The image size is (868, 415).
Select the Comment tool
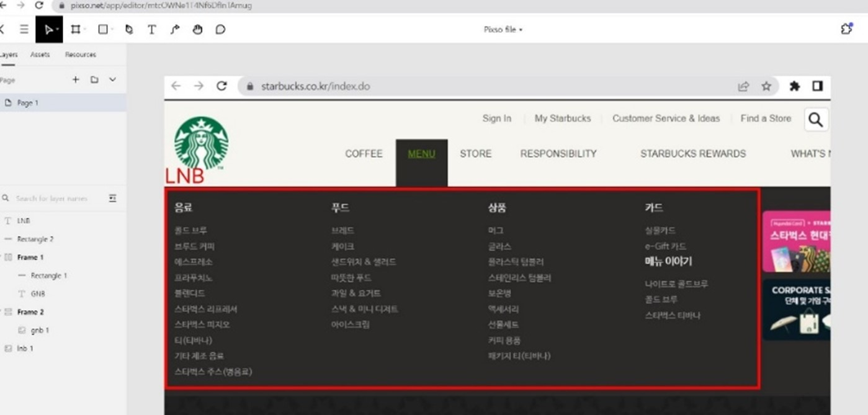[x=220, y=29]
